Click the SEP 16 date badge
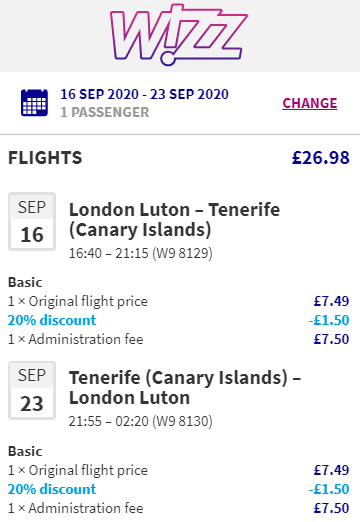The width and height of the screenshot is (360, 522). pyautogui.click(x=32, y=221)
